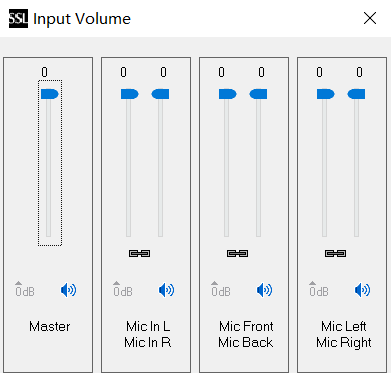The width and height of the screenshot is (391, 373).
Task: Toggle link icon for Mic Front/Back
Action: 237,254
